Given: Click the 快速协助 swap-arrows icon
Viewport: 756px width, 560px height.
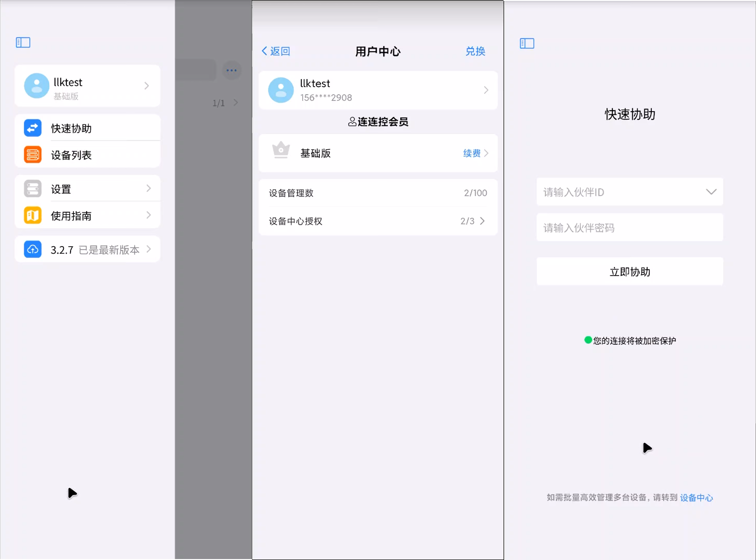Looking at the screenshot, I should (x=33, y=128).
